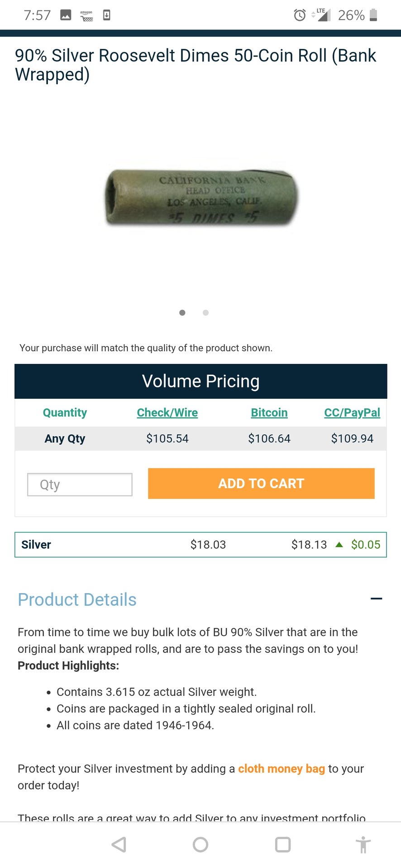401x868 pixels.
Task: Open the Bitcoin pricing link
Action: [x=269, y=412]
